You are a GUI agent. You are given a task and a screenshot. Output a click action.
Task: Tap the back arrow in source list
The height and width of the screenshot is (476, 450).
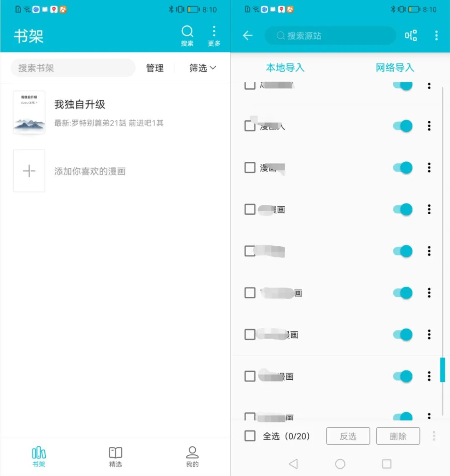pyautogui.click(x=248, y=36)
